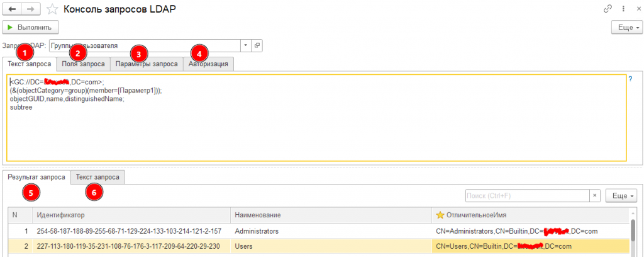Click the CN=Administrators distinguished name cell
Viewport: 644px width, 257px height.
[530, 232]
